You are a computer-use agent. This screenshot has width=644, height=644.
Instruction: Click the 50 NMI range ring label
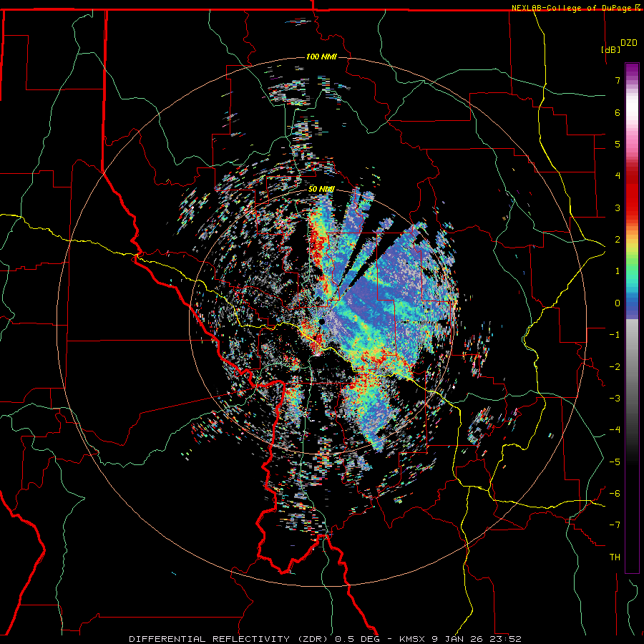321,189
